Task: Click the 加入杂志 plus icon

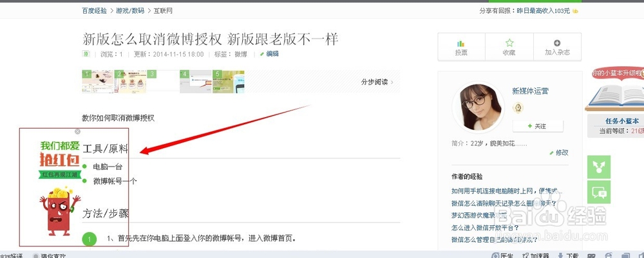Action: pos(557,43)
